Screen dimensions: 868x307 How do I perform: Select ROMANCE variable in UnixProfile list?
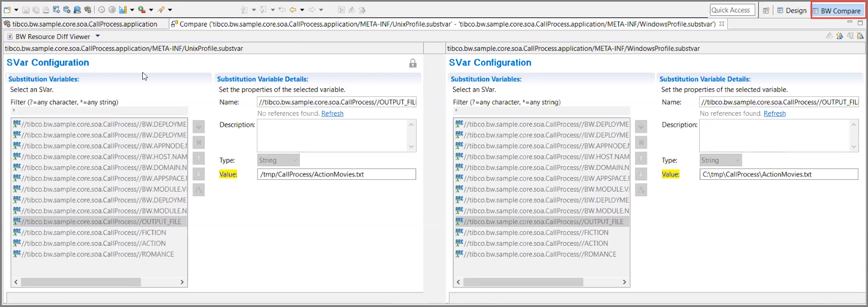[x=99, y=254]
